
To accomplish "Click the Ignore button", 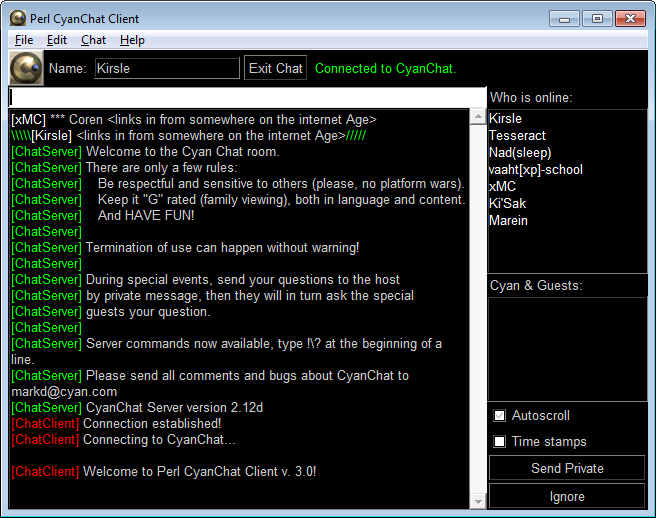I will coord(567,497).
